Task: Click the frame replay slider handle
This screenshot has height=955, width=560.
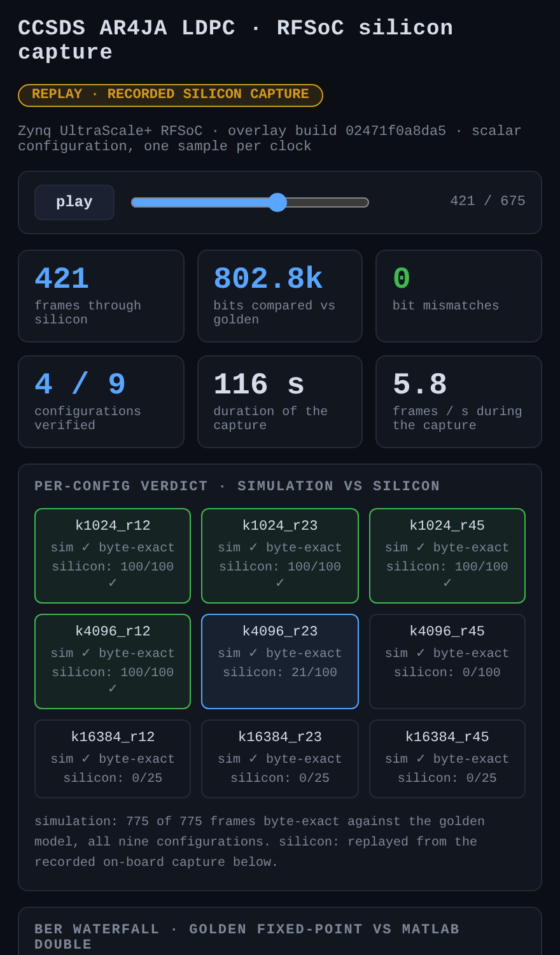Action: [277, 202]
